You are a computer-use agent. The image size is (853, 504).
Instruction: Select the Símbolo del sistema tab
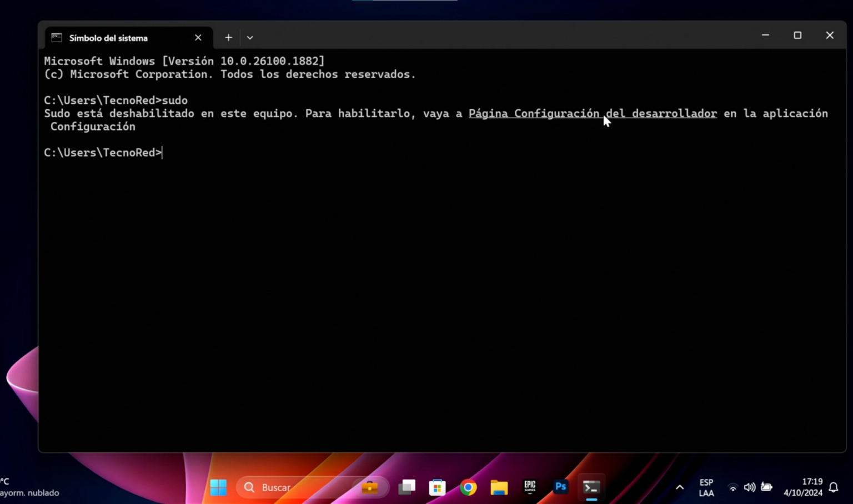108,38
